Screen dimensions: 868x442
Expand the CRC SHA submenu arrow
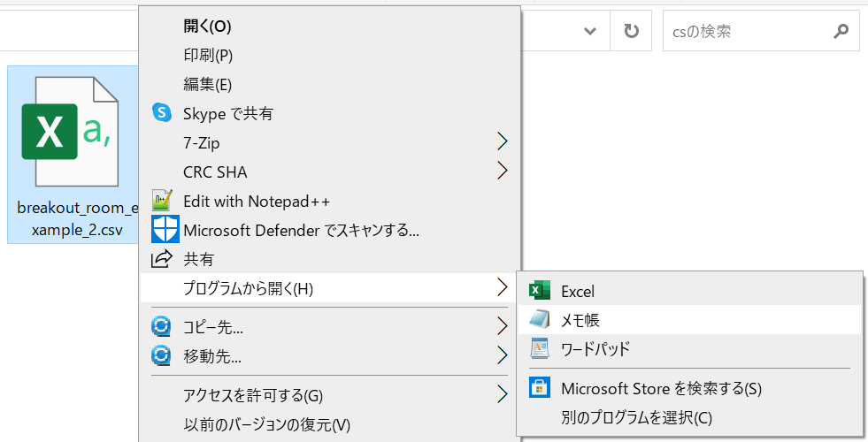(502, 171)
